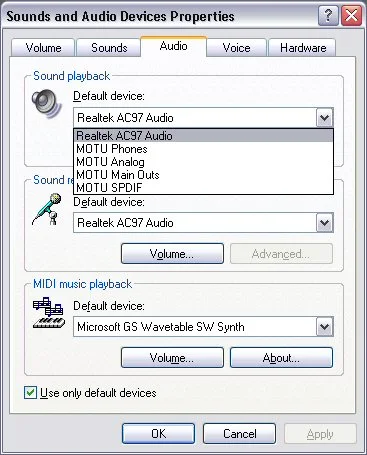
Task: Pick MOTU Main Outs playback device
Action: (203, 175)
